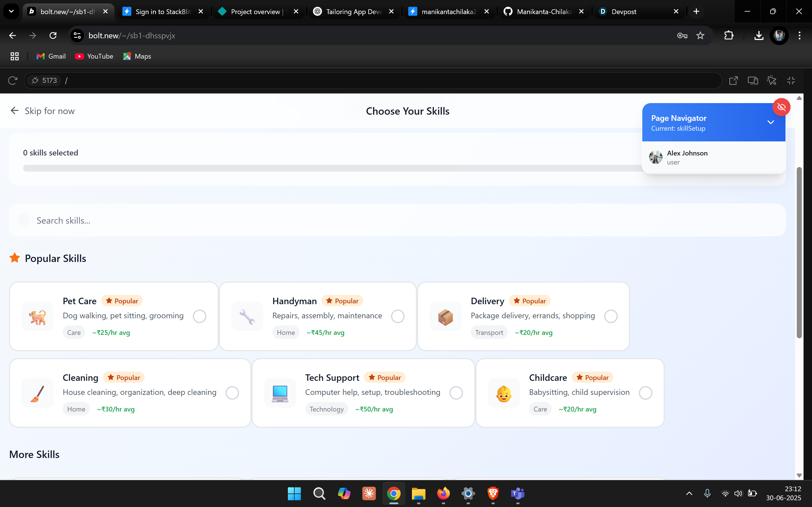Exit fullscreen preview icon
Screen dimensions: 812x507
click(791, 81)
